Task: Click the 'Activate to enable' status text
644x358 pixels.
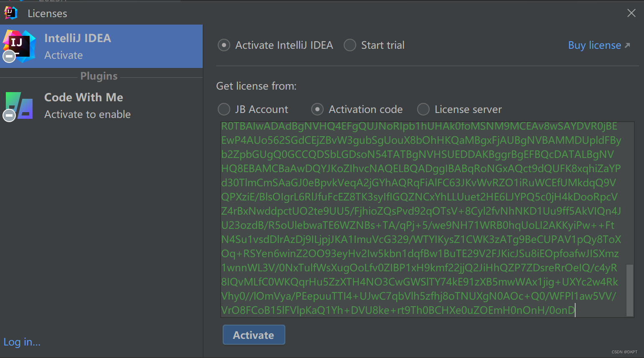Action: (x=88, y=114)
